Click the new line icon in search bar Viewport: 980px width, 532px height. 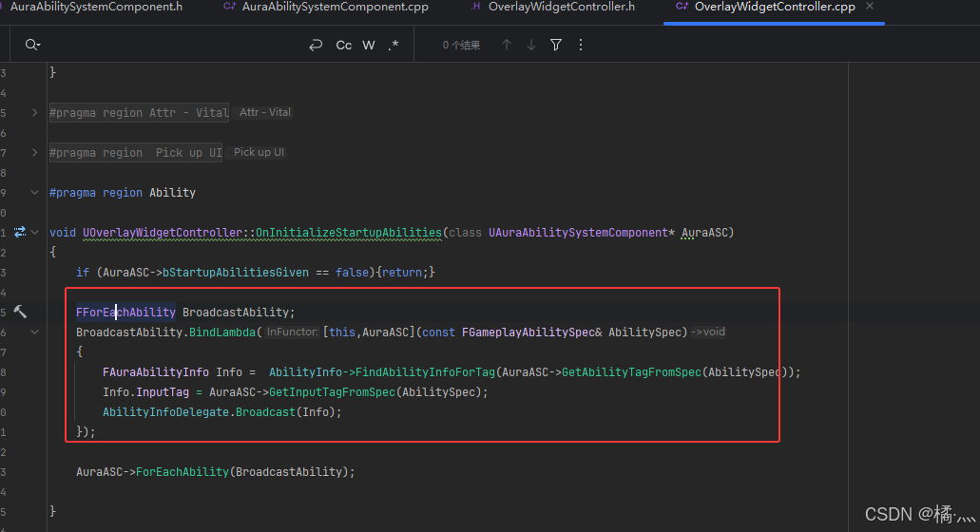tap(316, 45)
